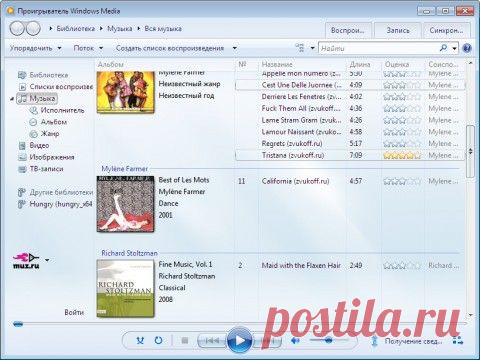Select Библиотека in the sidebar
480x360 pixels.
pyautogui.click(x=49, y=75)
